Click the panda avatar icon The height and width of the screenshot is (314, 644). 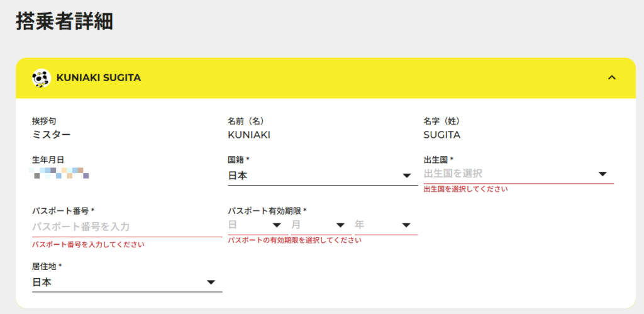coord(42,78)
